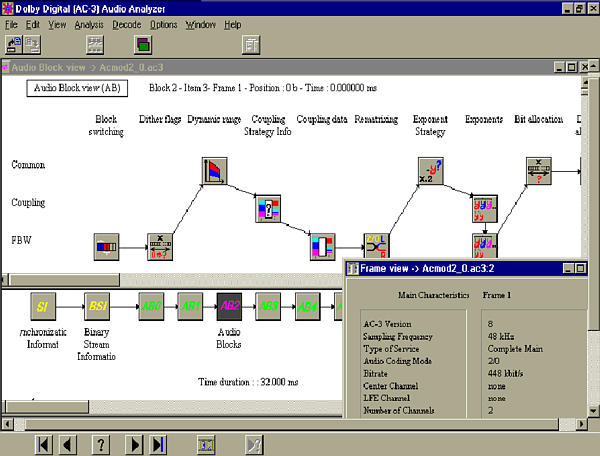This screenshot has width=600, height=456.
Task: Click the rightmost bottom toolbar icon
Action: [254, 445]
